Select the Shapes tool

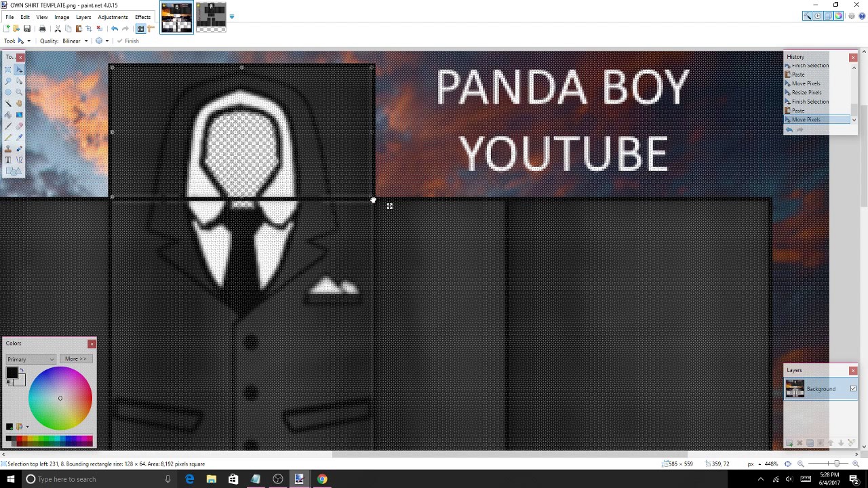14,171
